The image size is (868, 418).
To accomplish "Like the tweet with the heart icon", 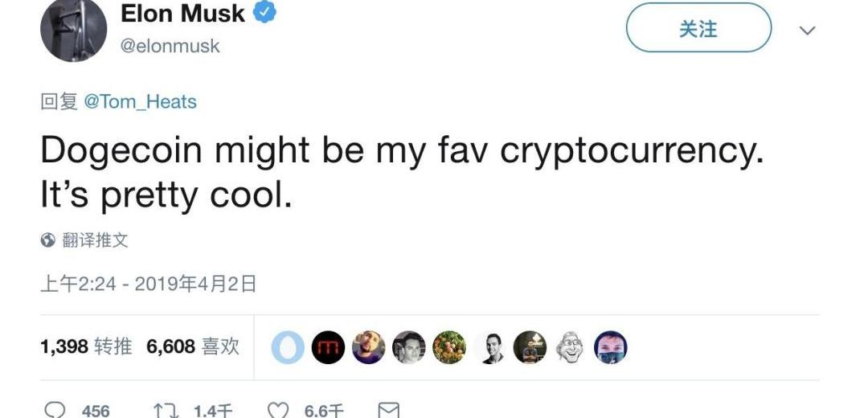I will pyautogui.click(x=277, y=410).
